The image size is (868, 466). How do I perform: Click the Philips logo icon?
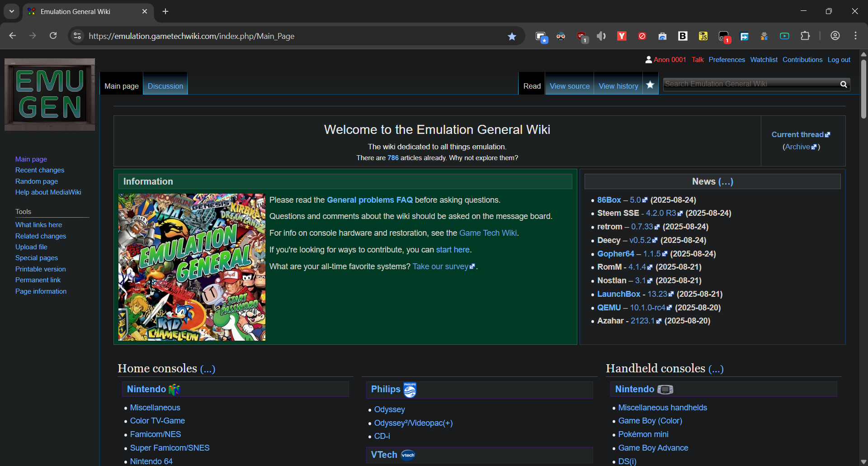410,390
